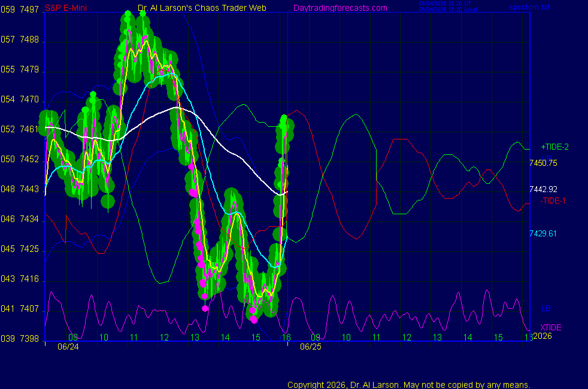Click the '16' hour label beside the vertical session line
This screenshot has height=389, width=588.
pyautogui.click(x=286, y=338)
